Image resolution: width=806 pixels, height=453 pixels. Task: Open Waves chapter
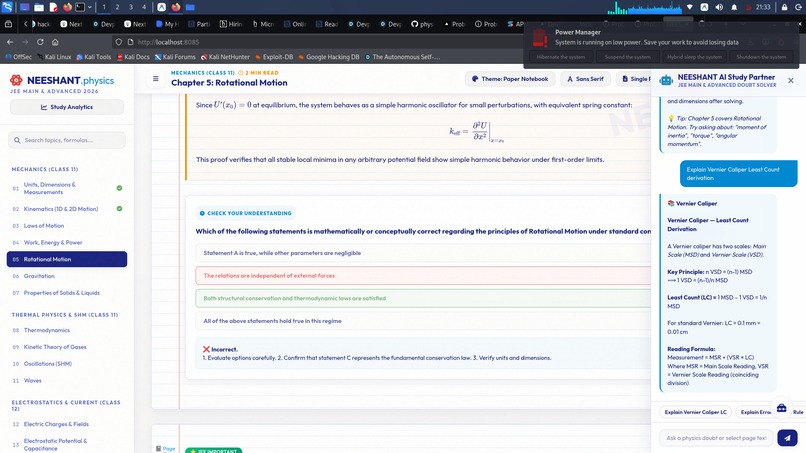(x=67, y=380)
